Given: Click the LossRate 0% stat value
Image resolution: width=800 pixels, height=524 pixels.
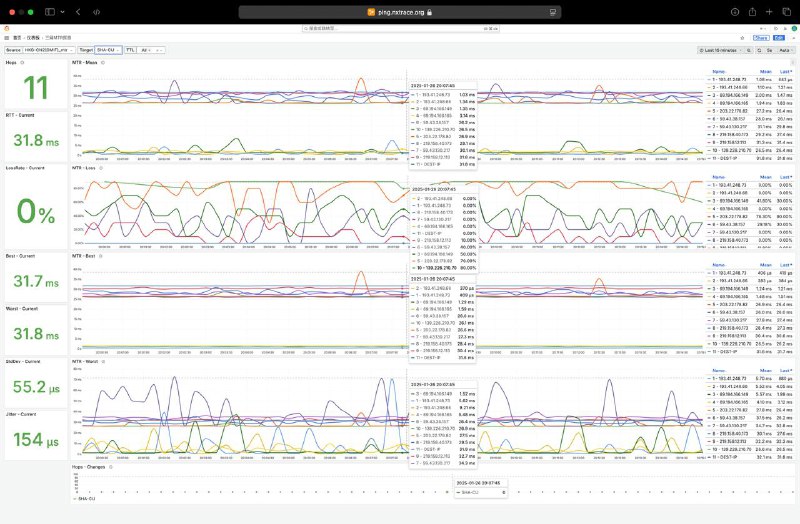Looking at the screenshot, I should (x=36, y=212).
